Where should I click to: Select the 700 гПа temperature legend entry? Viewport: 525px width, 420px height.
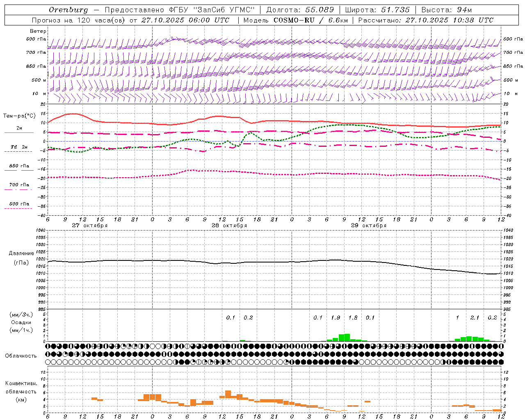click(19, 185)
